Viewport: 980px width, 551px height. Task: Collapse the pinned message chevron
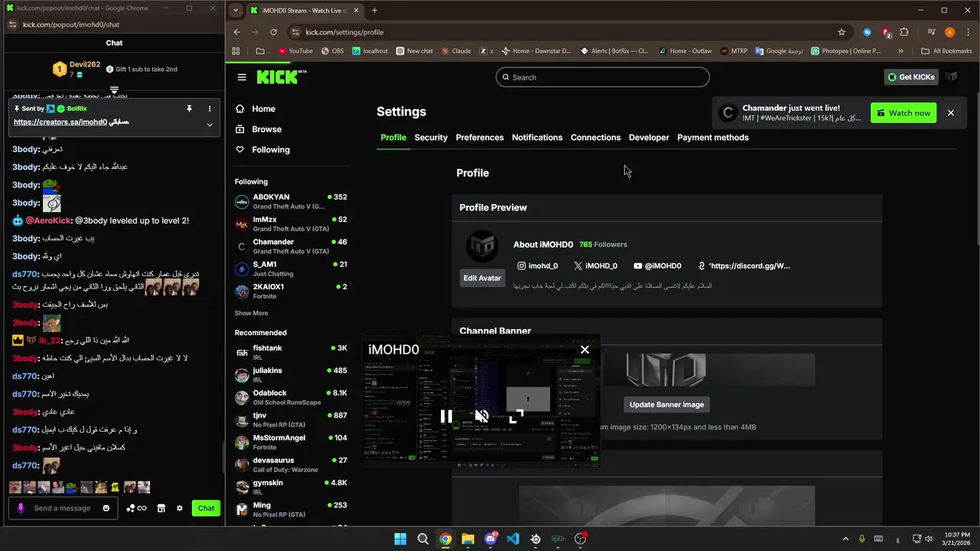pyautogui.click(x=210, y=125)
